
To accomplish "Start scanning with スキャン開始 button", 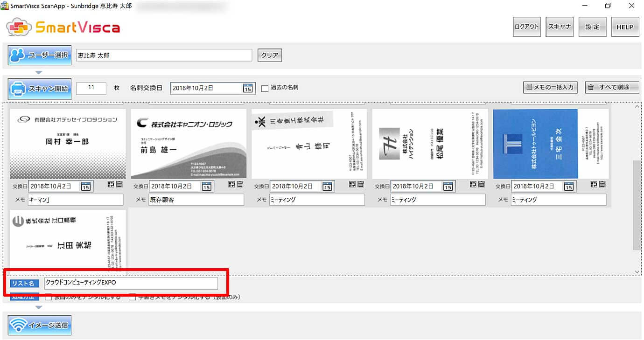I will point(40,89).
